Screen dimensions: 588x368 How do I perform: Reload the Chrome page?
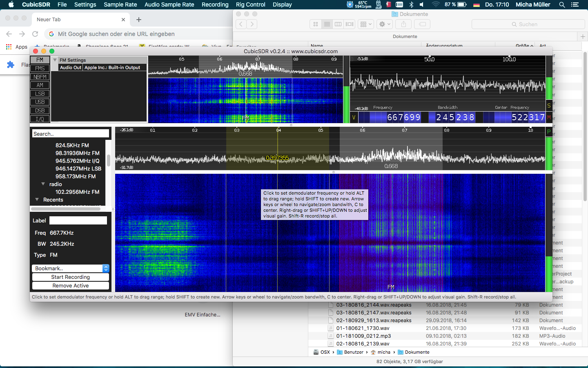[35, 34]
